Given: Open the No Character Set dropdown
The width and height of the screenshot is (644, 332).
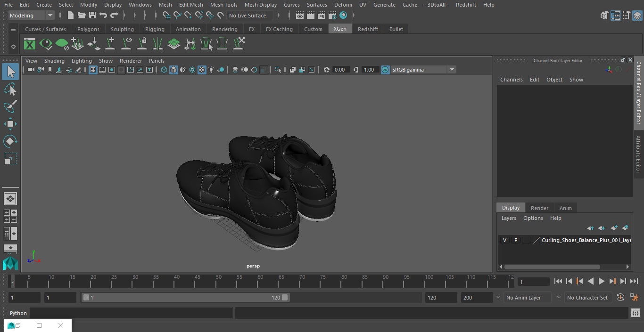Looking at the screenshot, I should (588, 298).
